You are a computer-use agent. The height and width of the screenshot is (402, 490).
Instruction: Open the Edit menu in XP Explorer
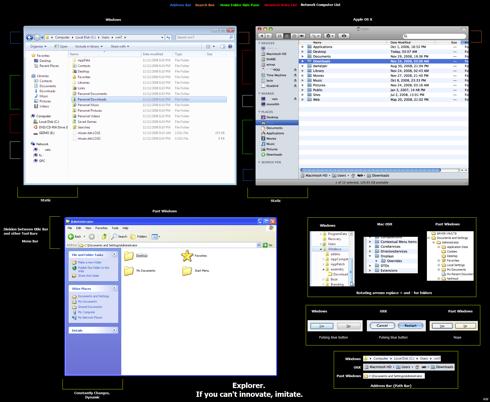pyautogui.click(x=79, y=228)
